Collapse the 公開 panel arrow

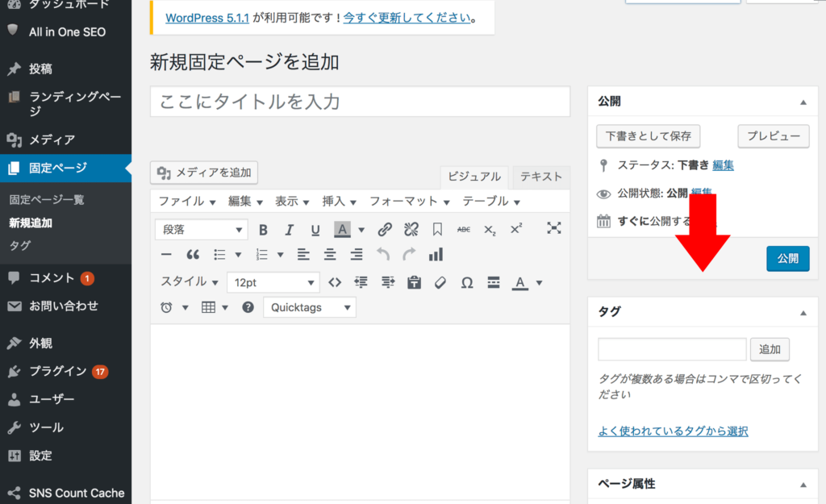click(803, 102)
